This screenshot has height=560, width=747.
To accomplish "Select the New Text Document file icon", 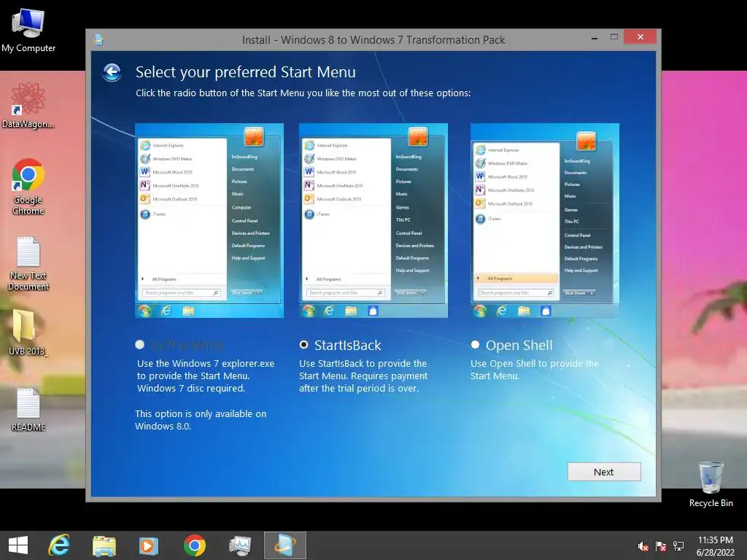I will 28,263.
